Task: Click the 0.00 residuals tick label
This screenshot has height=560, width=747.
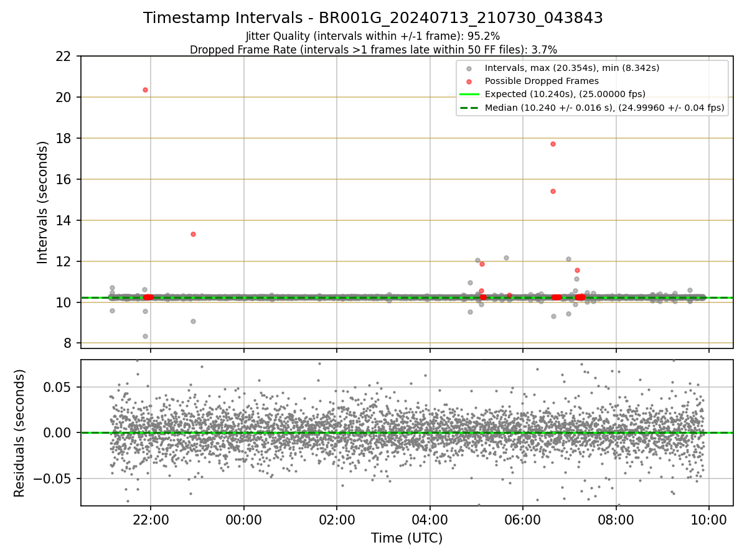Action: pos(59,433)
